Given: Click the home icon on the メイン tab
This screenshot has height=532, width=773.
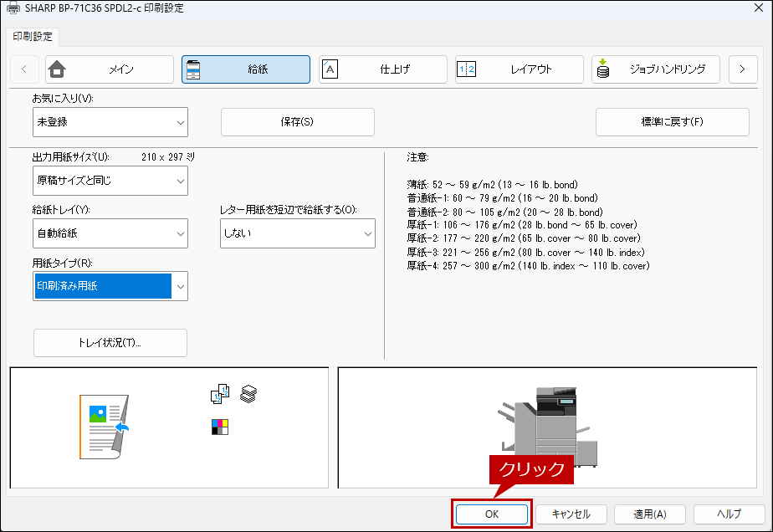Looking at the screenshot, I should click(57, 69).
